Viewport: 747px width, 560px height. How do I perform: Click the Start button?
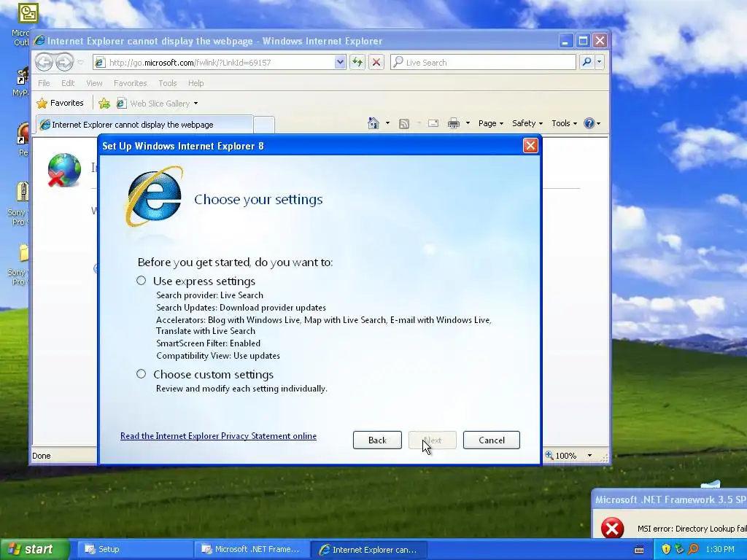tap(34, 549)
